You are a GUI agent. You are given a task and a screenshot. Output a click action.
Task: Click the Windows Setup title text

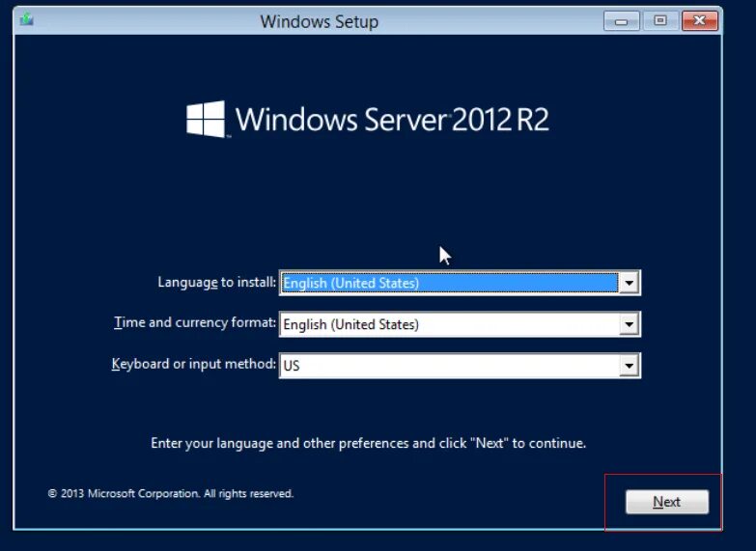(320, 21)
